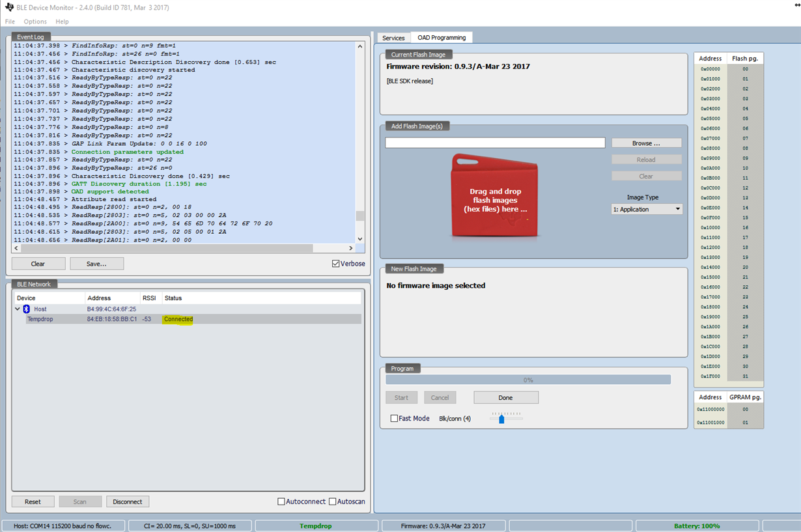Viewport: 801px width, 532px height.
Task: Click the Flash pg. column header
Action: click(745, 58)
